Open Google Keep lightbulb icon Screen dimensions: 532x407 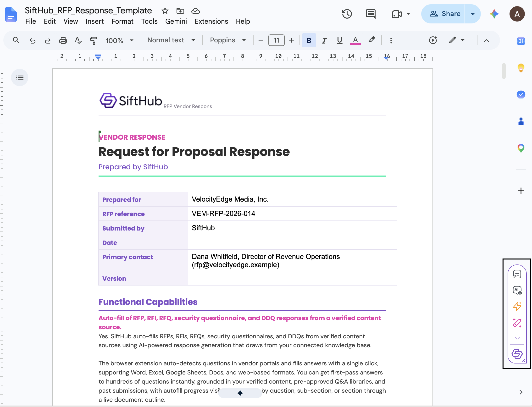click(x=521, y=68)
